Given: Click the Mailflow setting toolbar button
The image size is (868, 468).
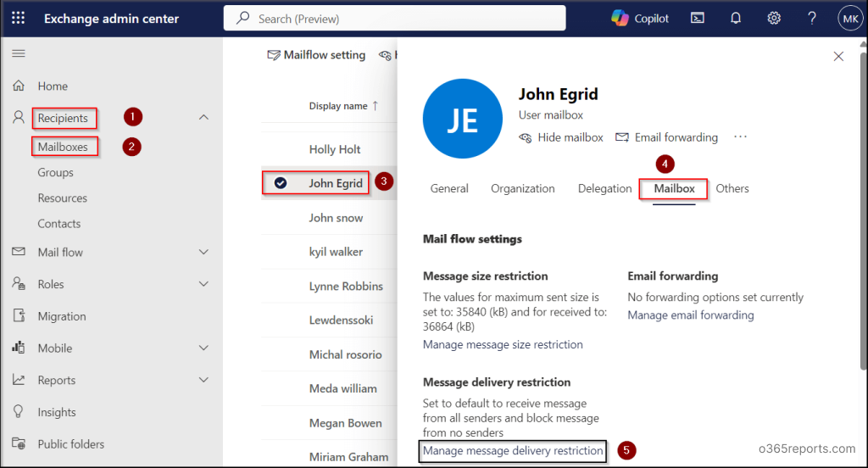Looking at the screenshot, I should click(316, 55).
